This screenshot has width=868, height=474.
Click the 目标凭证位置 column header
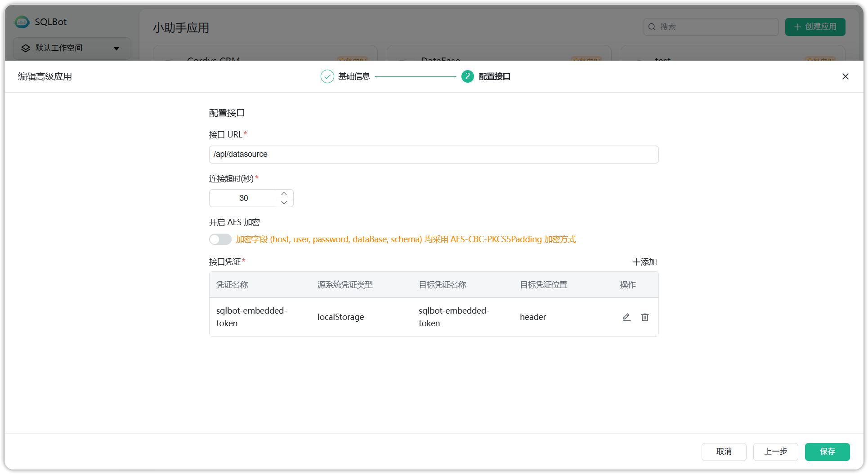coord(544,285)
